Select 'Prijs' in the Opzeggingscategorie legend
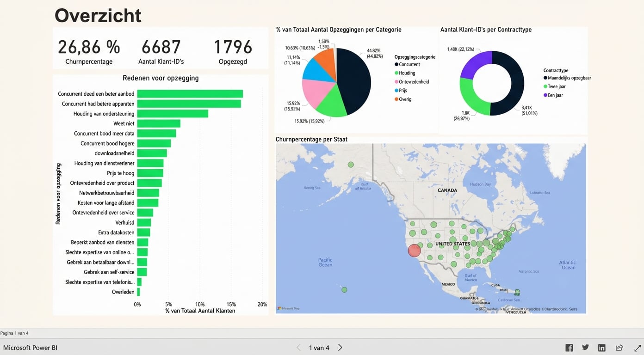 (x=403, y=91)
